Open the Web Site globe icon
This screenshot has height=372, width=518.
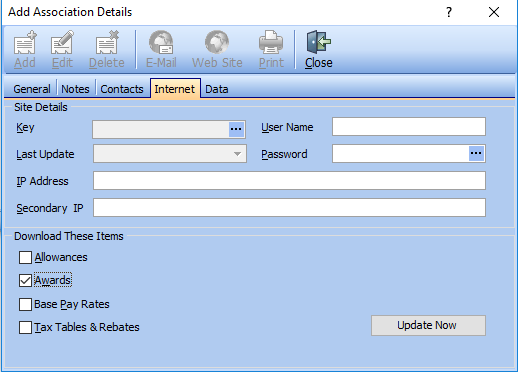(x=217, y=42)
